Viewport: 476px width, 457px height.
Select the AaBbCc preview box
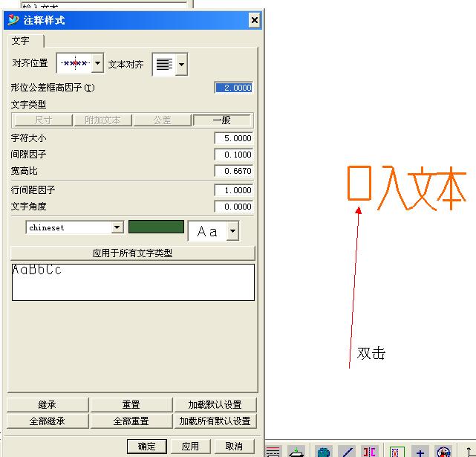point(133,282)
